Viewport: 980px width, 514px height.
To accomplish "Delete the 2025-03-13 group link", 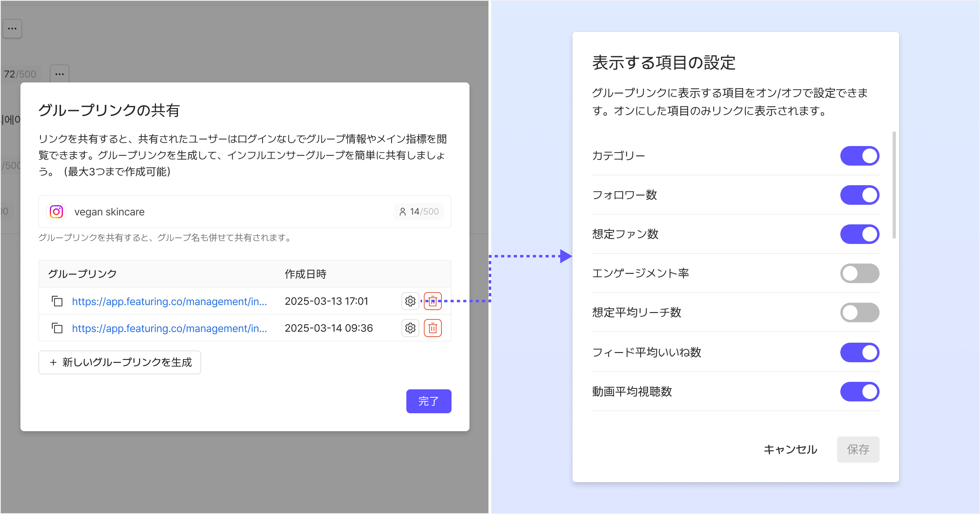I will click(433, 301).
